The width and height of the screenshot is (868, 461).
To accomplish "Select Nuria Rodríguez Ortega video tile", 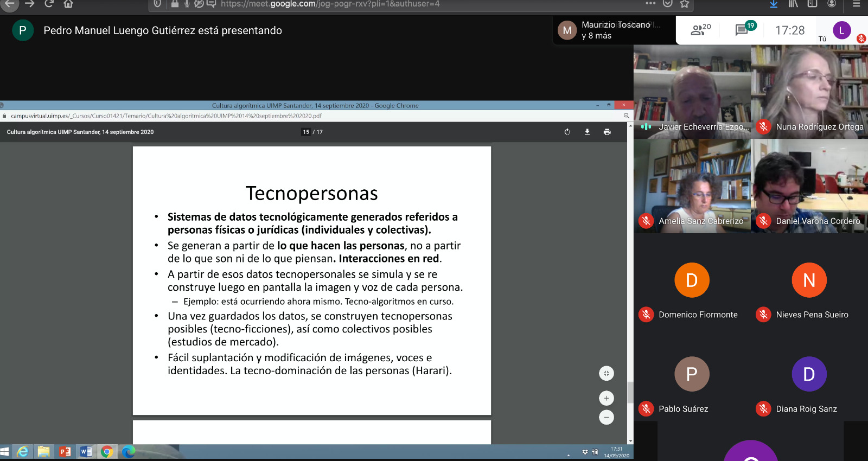I will [x=809, y=91].
